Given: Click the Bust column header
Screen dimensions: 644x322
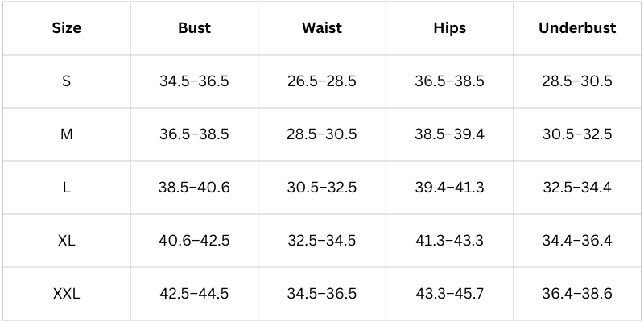Looking at the screenshot, I should click(194, 28).
